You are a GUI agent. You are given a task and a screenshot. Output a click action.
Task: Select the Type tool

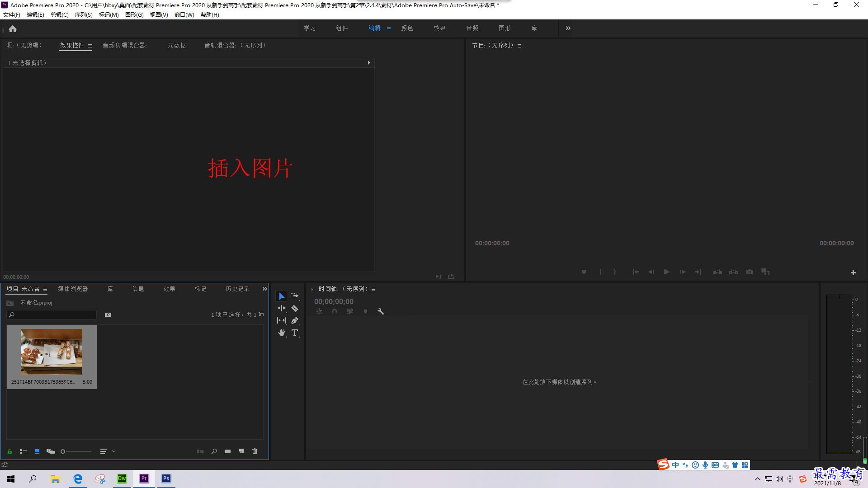tap(295, 333)
